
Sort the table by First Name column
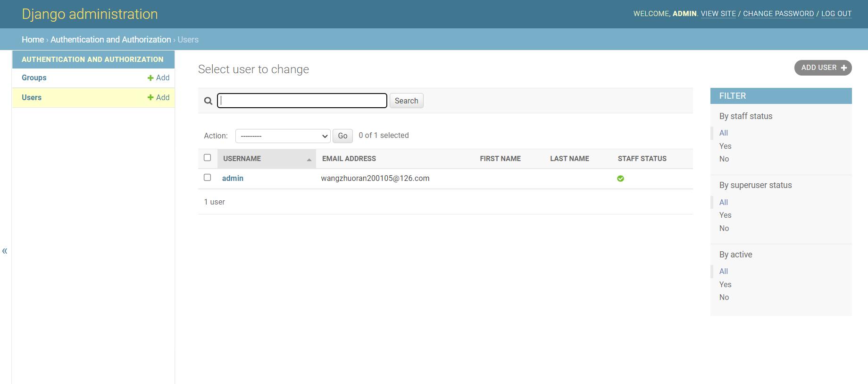click(x=500, y=159)
